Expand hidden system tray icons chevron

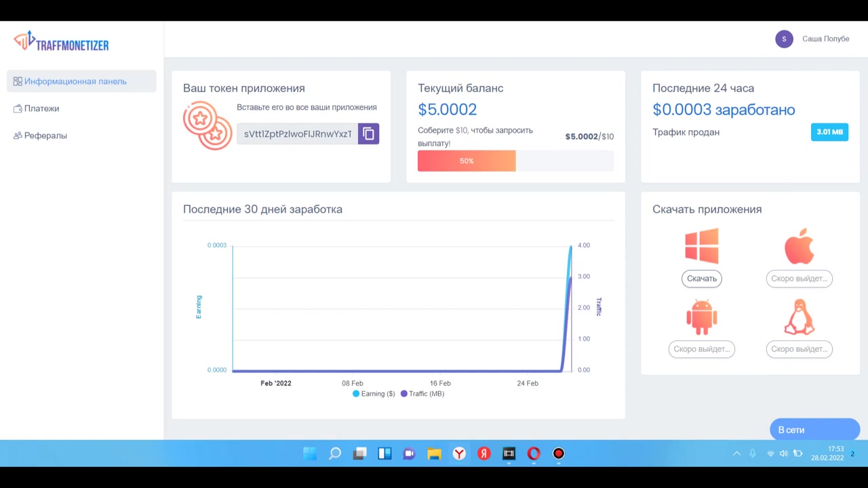click(x=736, y=453)
